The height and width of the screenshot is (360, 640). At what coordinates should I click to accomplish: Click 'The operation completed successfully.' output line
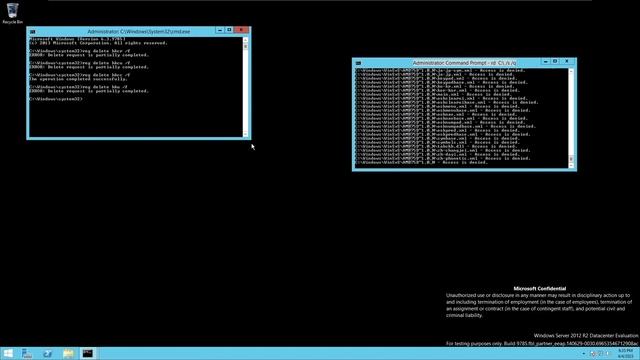point(78,79)
